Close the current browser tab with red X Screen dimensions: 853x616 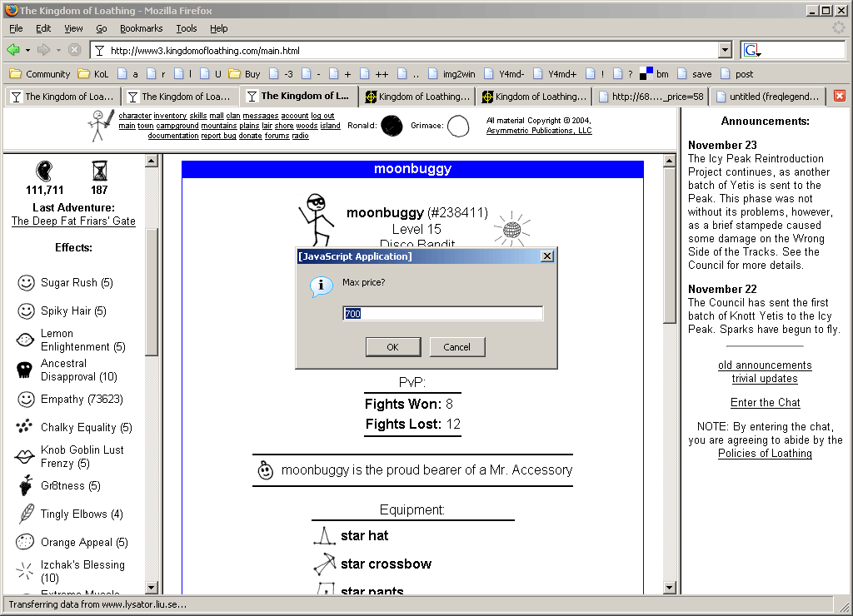pos(840,96)
